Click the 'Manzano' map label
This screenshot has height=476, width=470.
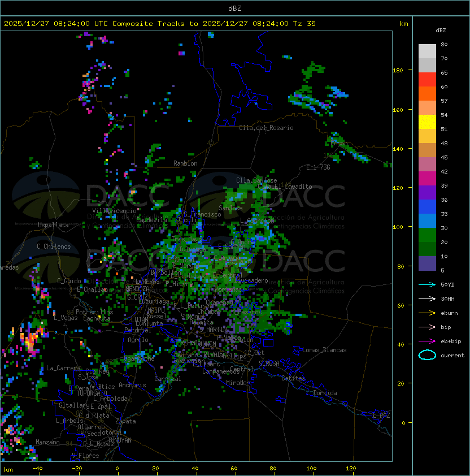pos(47,442)
